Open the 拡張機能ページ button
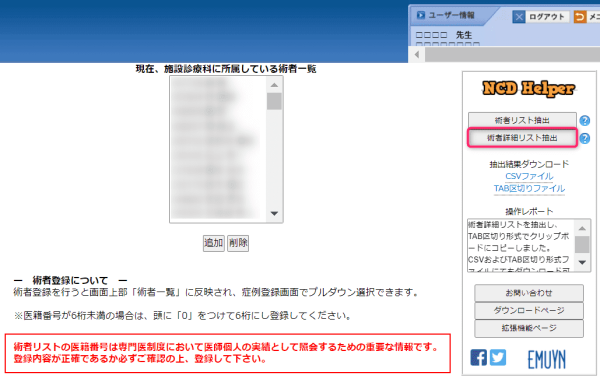The image size is (600, 379). coord(529,328)
